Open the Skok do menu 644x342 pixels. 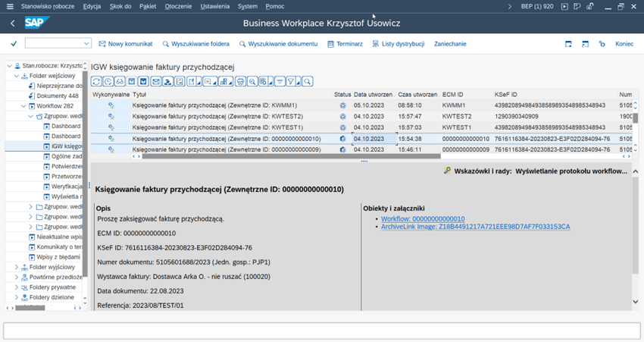120,6
